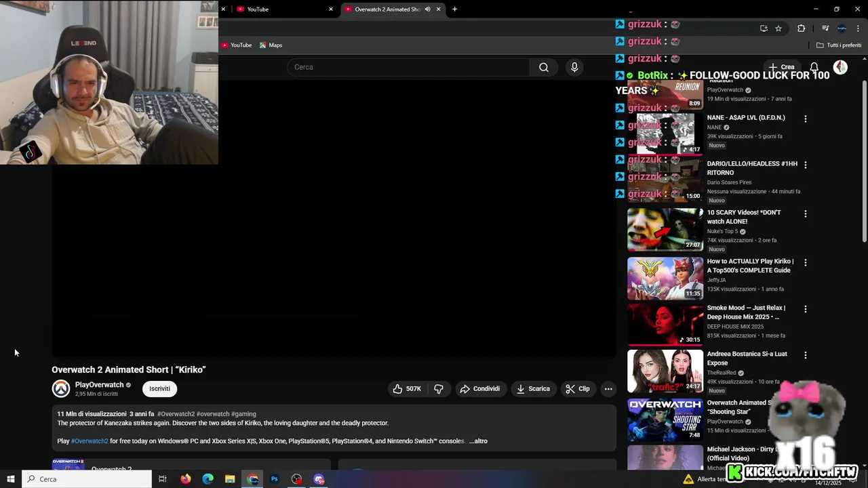868x488 pixels.
Task: Open the Chrome profile avatar
Action: (x=842, y=28)
